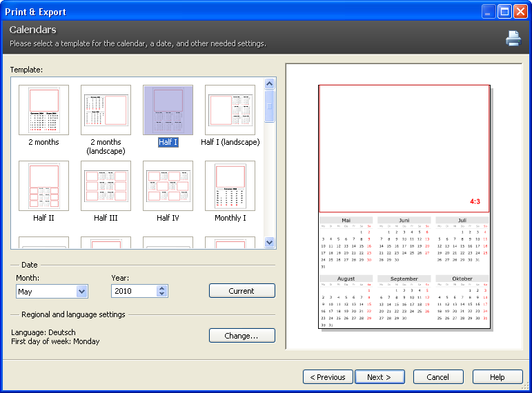Click template list scroll up arrow
The height and width of the screenshot is (393, 532).
click(x=269, y=83)
